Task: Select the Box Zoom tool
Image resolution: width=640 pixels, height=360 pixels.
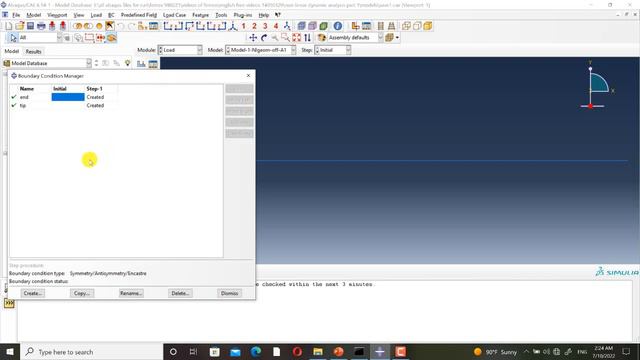Action: point(285,38)
